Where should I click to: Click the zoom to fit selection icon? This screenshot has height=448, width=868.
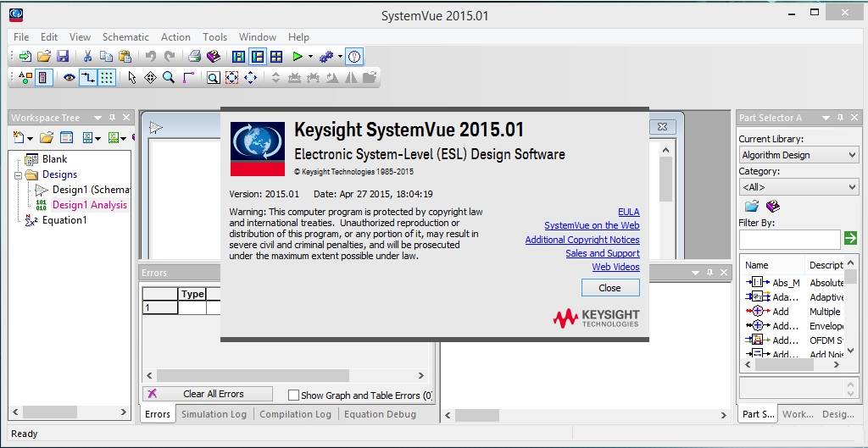[x=232, y=77]
